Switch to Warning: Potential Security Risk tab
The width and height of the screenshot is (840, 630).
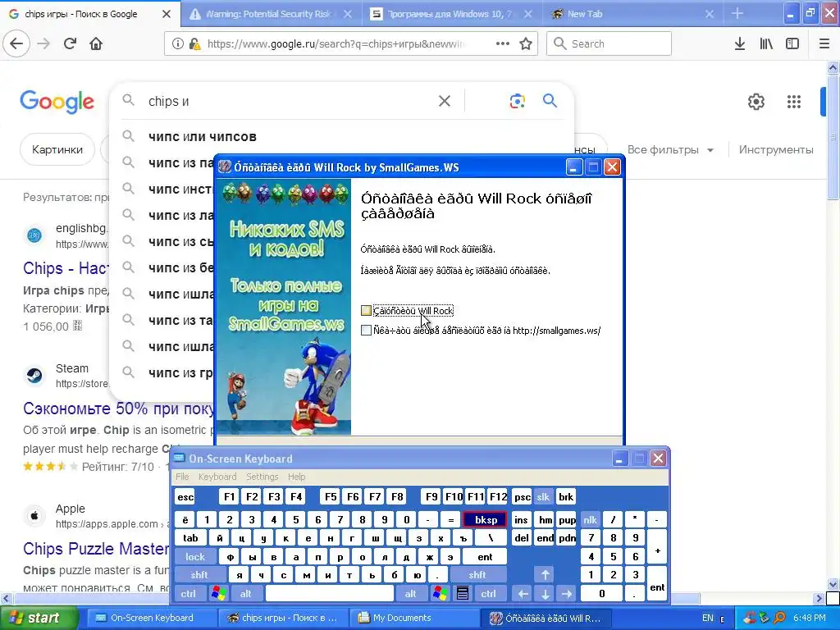tap(271, 14)
